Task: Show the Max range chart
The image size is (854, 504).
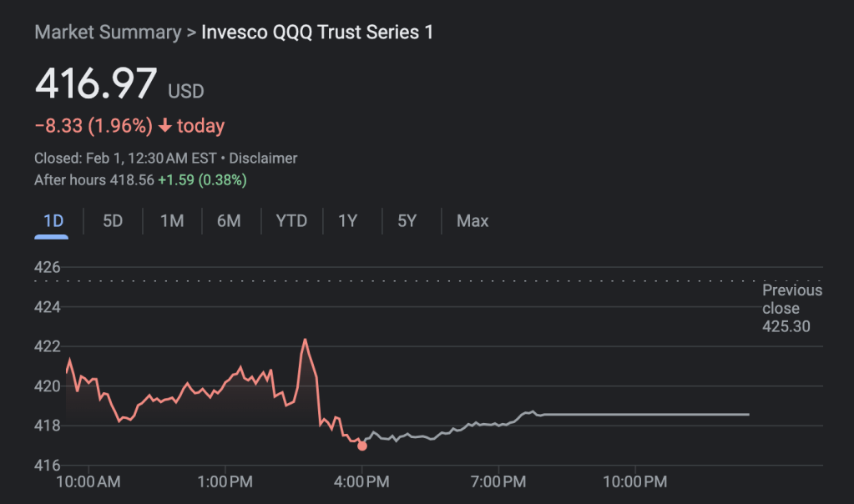Action: [x=472, y=221]
